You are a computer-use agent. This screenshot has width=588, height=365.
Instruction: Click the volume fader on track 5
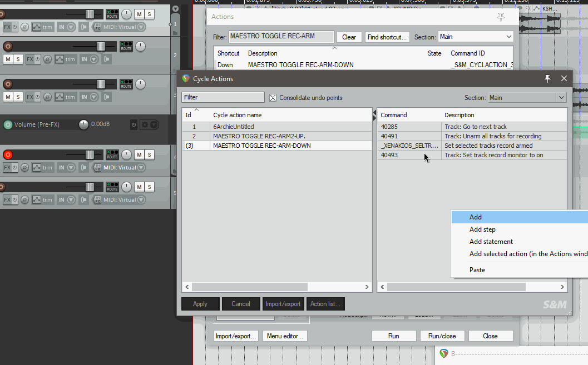[x=90, y=187]
